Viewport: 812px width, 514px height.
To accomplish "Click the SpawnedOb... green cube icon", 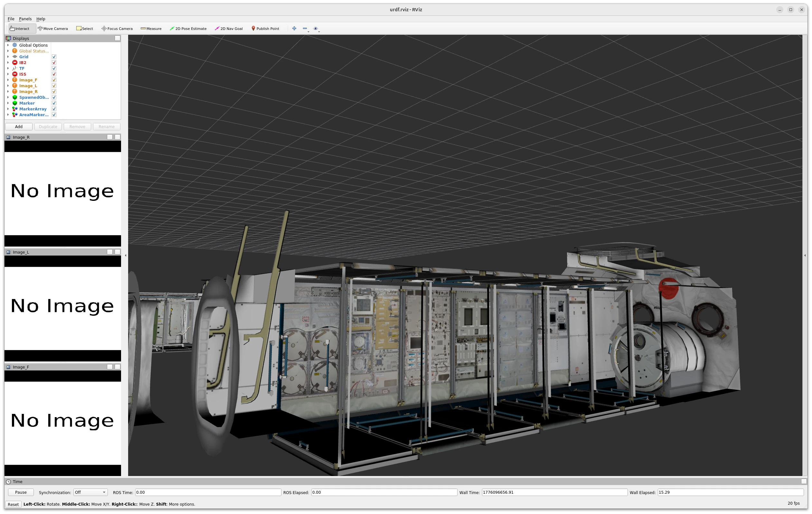I will [15, 98].
